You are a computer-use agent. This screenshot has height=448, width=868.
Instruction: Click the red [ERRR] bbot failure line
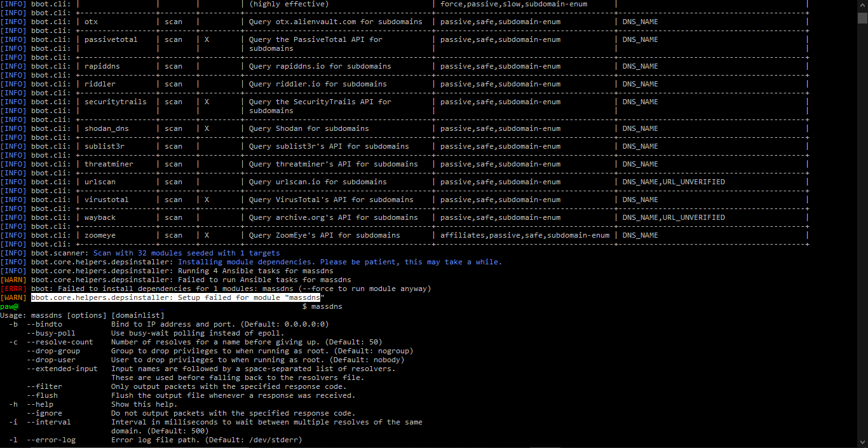click(x=216, y=288)
